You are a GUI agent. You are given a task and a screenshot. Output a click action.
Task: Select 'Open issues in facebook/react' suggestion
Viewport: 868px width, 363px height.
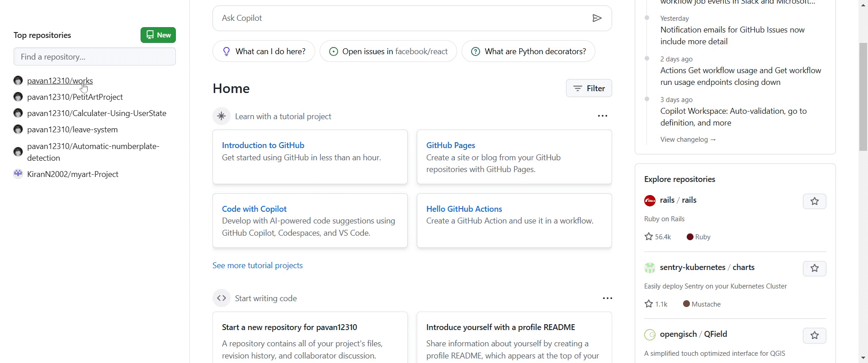click(x=388, y=51)
